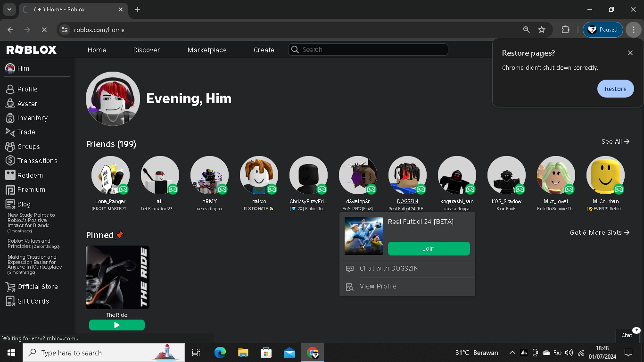Image resolution: width=644 pixels, height=362 pixels.
Task: Select Chat with DOGSZIN menu entry
Action: (x=407, y=269)
